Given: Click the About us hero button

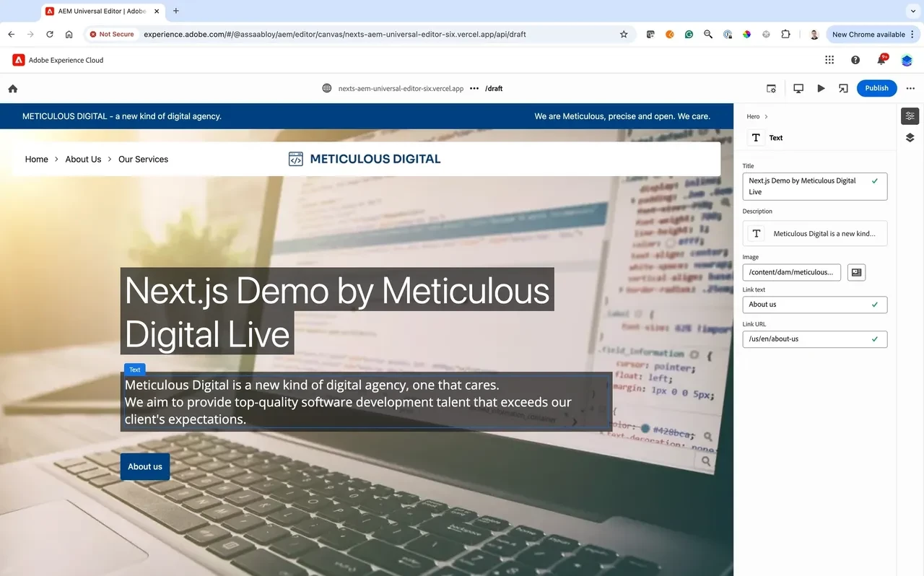Looking at the screenshot, I should click(x=145, y=466).
